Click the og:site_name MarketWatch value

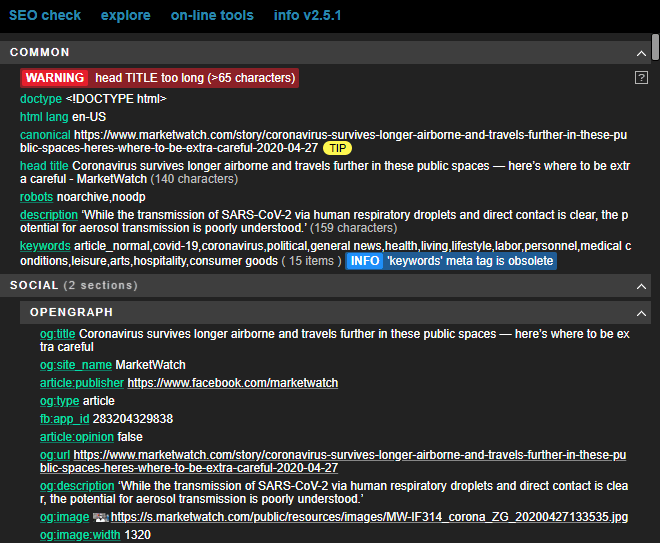(x=151, y=365)
